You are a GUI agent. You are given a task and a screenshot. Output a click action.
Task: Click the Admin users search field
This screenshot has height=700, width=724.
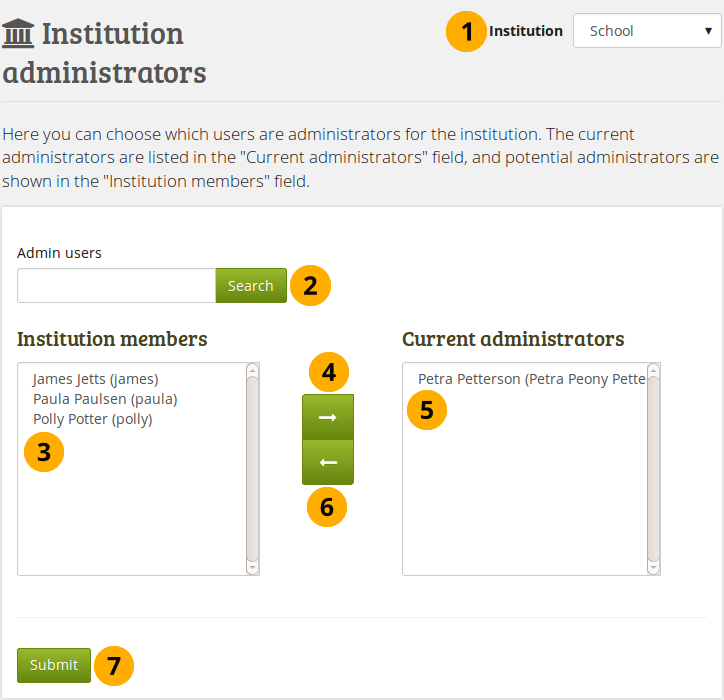[116, 286]
